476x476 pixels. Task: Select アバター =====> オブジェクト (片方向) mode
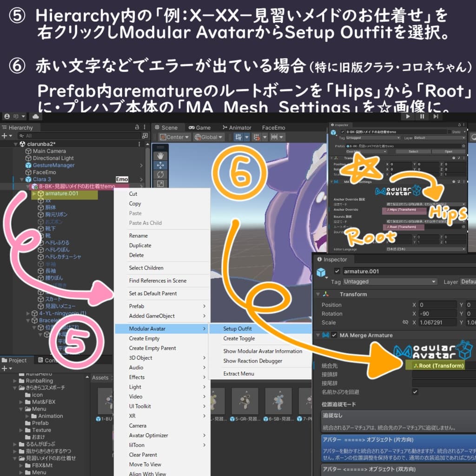pos(398,449)
